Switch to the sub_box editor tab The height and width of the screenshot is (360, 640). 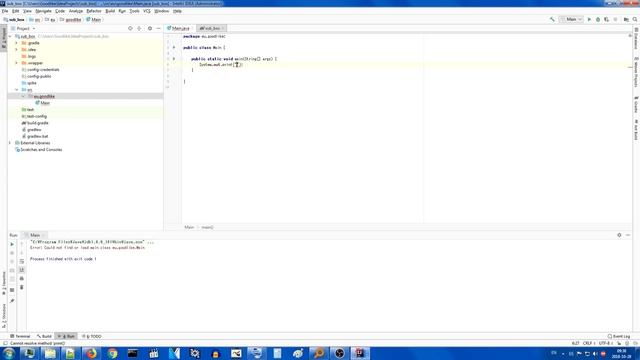[x=211, y=28]
